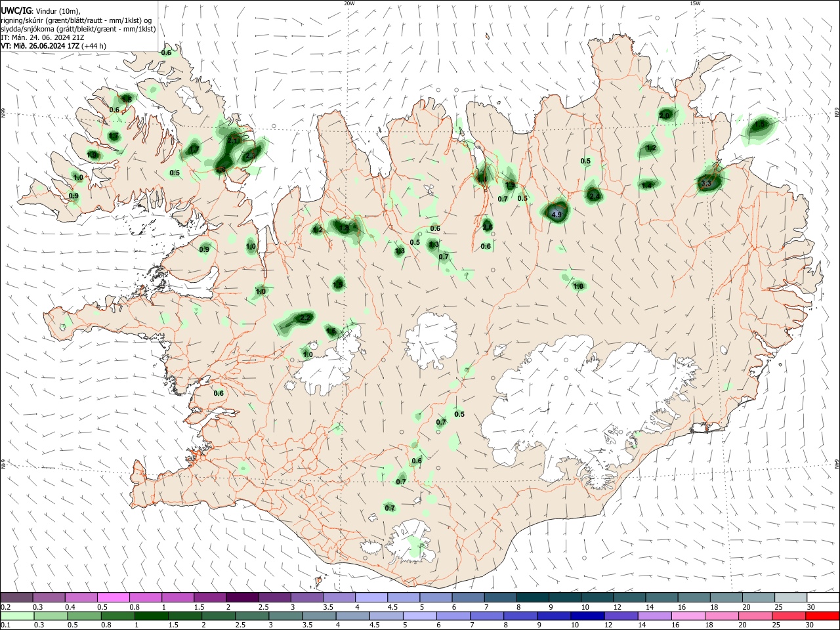Image resolution: width=840 pixels, height=630 pixels.
Task: Click the bright red swatch labeled 30 in lower legend
Action: pos(822,616)
